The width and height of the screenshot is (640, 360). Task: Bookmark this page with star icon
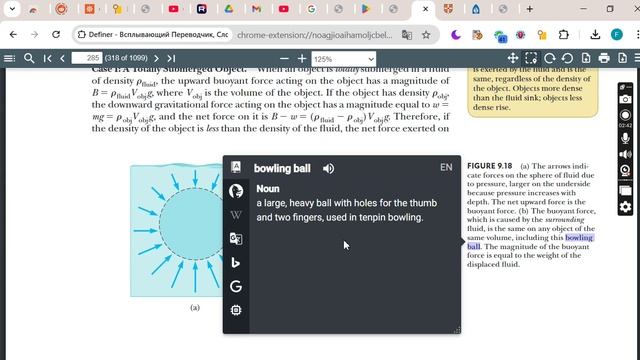[x=426, y=35]
